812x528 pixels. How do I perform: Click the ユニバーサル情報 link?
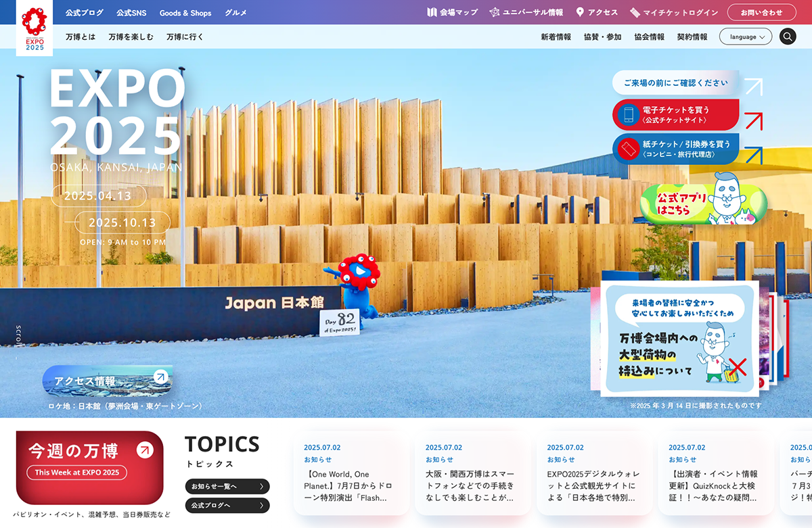[526, 12]
